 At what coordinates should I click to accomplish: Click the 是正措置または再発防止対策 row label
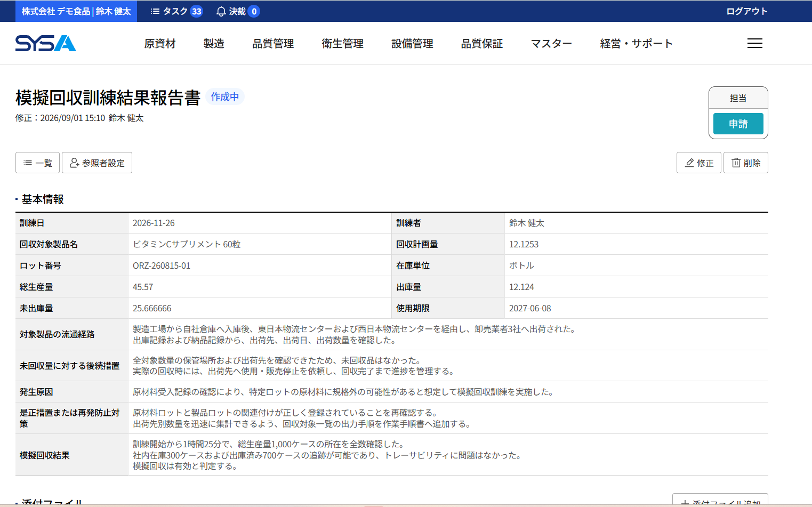pyautogui.click(x=69, y=418)
